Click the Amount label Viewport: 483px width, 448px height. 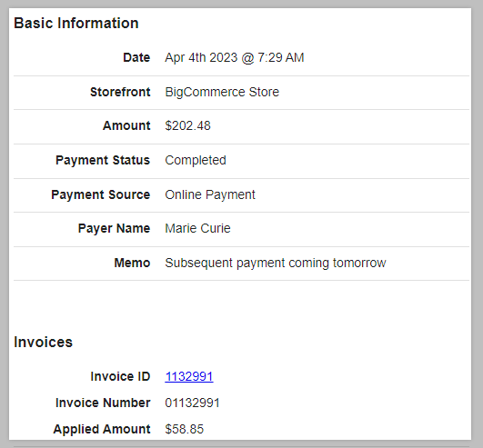click(126, 125)
